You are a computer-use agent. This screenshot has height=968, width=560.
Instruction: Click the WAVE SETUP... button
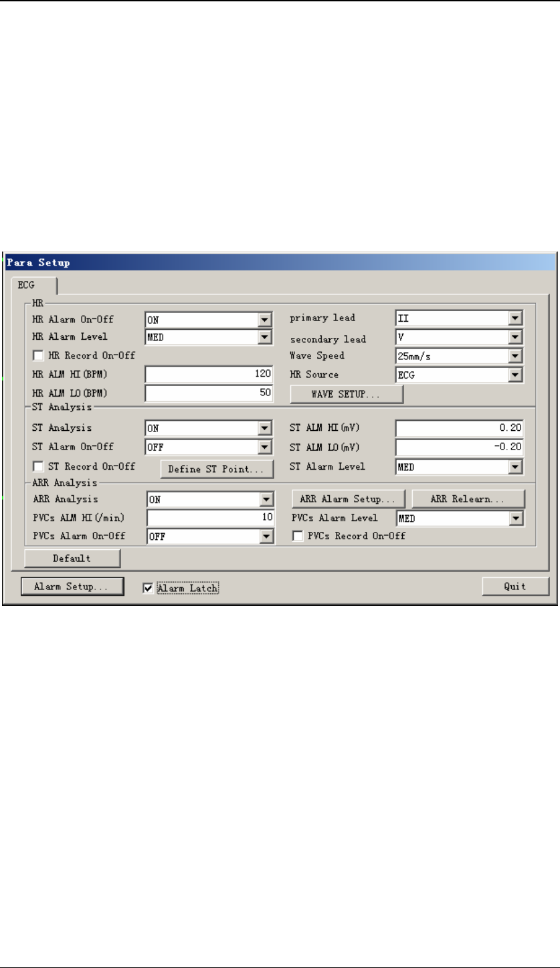347,395
